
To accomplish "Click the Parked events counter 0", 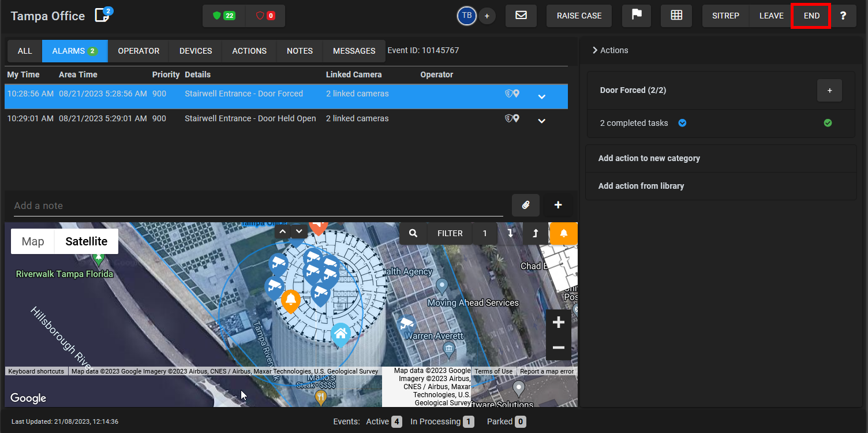I will (x=521, y=421).
